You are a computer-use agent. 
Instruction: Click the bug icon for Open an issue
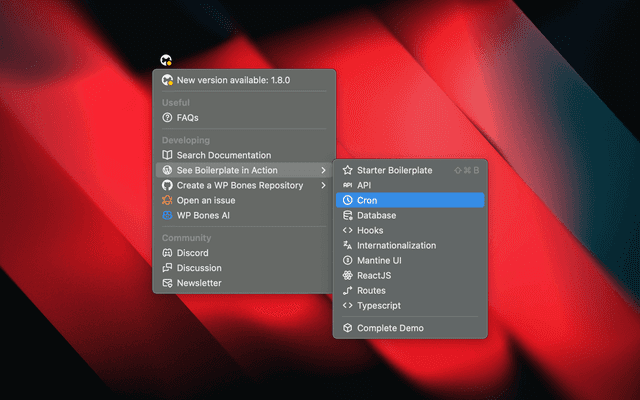(x=168, y=200)
